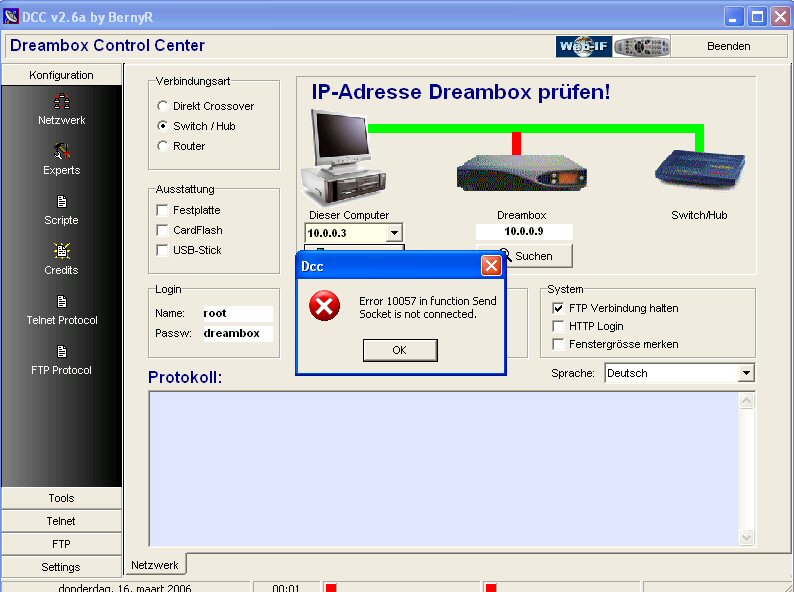Open the Experts tools icon

pyautogui.click(x=62, y=151)
